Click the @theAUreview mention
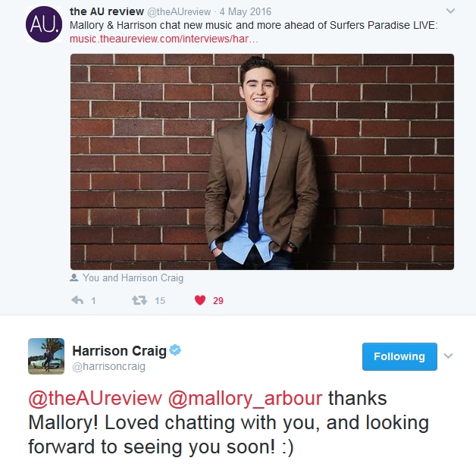Viewport: 476px width, 464px height. (x=96, y=398)
